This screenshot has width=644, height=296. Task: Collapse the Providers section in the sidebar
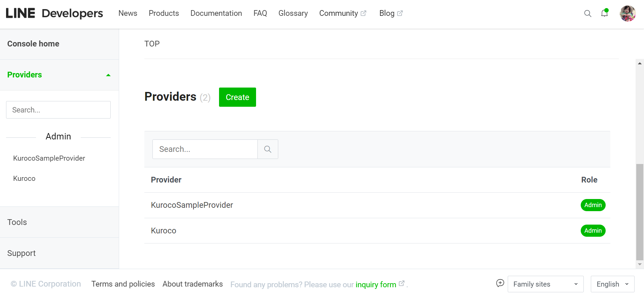coord(108,75)
